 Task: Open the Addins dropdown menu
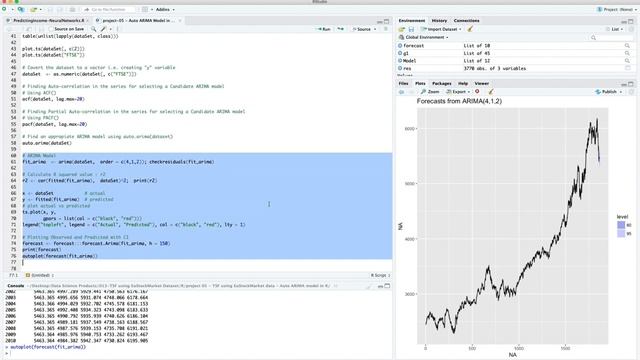point(165,9)
